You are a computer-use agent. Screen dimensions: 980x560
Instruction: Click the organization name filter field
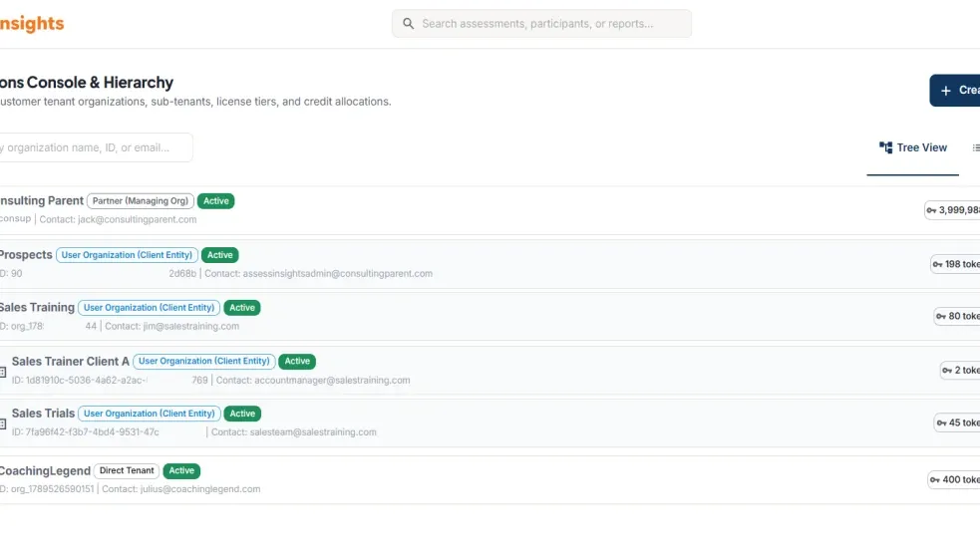coord(95,147)
